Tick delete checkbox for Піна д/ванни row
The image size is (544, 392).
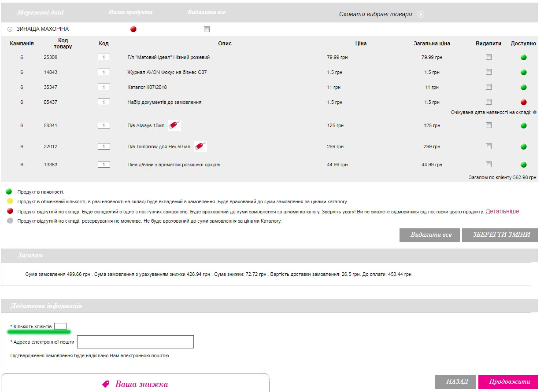coord(488,165)
